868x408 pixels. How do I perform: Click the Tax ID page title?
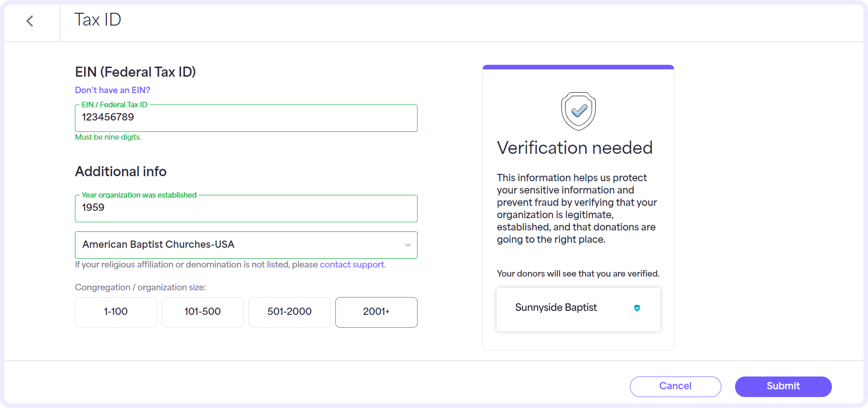point(97,20)
